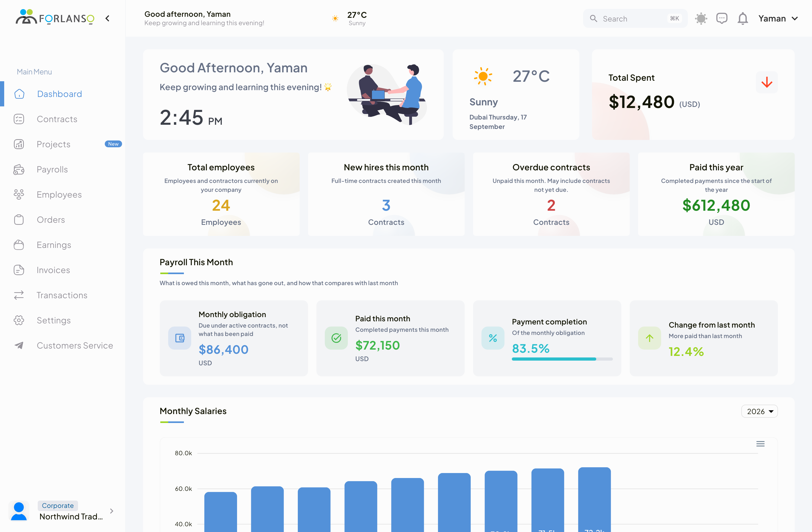This screenshot has width=812, height=532.
Task: Click the Payrolls wallet icon
Action: [19, 169]
